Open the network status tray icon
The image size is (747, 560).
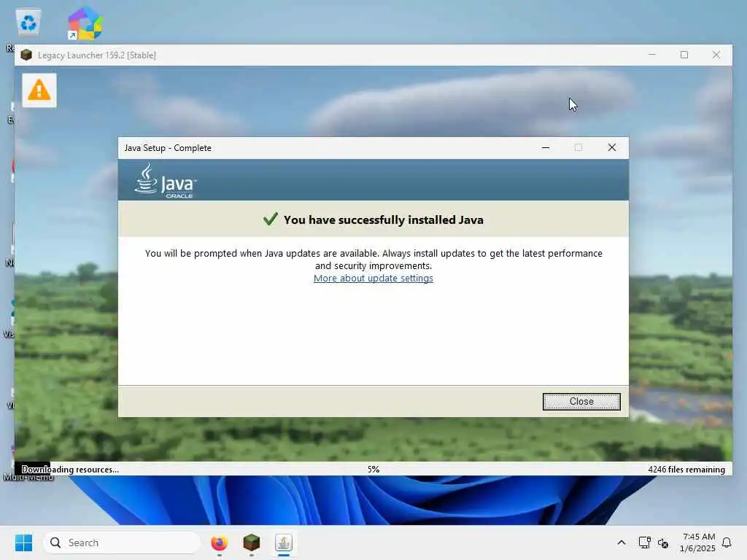coord(644,542)
